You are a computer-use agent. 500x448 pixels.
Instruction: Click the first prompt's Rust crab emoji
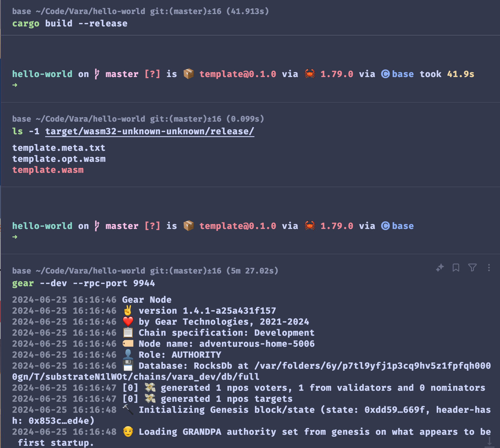point(310,74)
